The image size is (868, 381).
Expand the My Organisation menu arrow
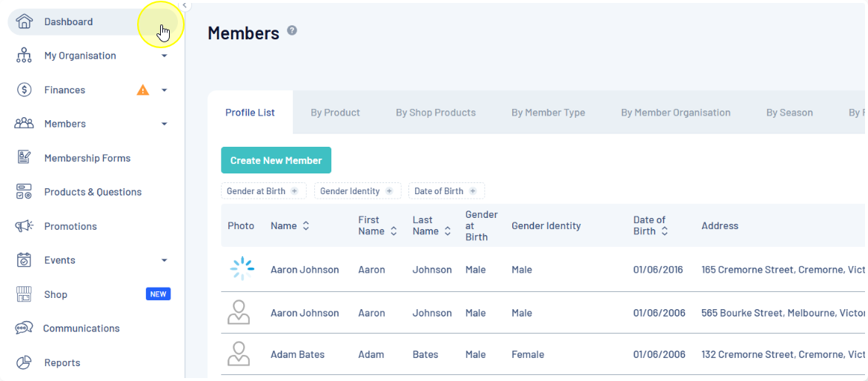pyautogui.click(x=165, y=56)
